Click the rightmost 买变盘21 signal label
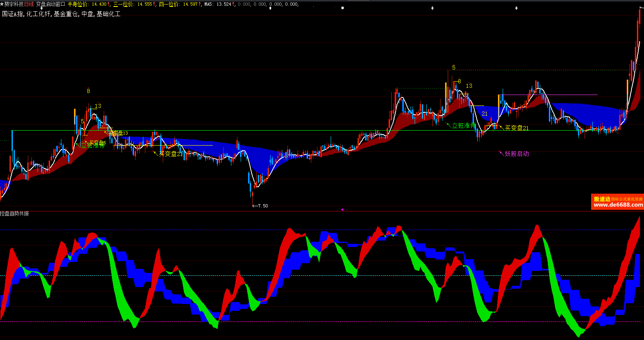644x340 pixels. click(516, 128)
